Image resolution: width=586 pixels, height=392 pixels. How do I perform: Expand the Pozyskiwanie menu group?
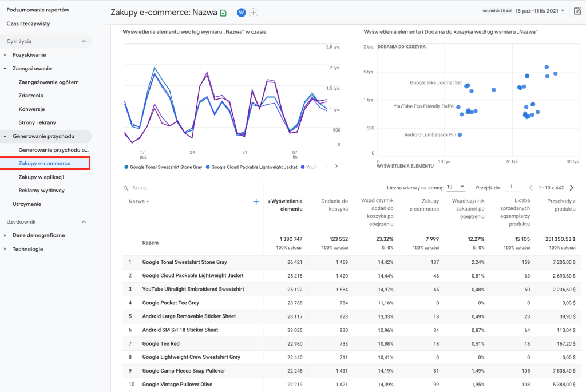click(x=29, y=55)
